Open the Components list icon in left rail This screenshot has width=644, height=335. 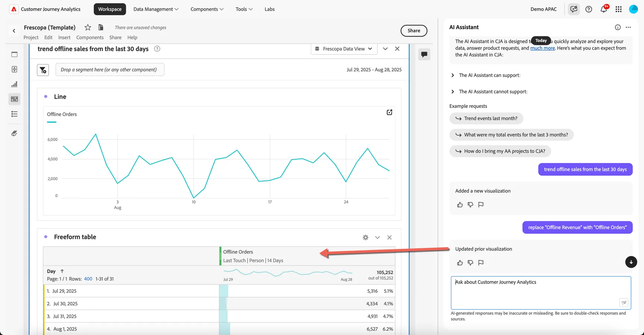coord(15,114)
